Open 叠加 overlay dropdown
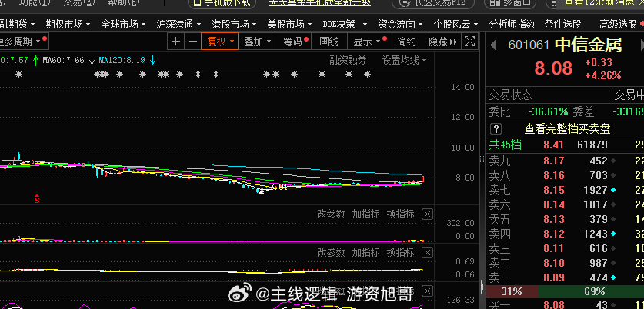 coord(258,42)
